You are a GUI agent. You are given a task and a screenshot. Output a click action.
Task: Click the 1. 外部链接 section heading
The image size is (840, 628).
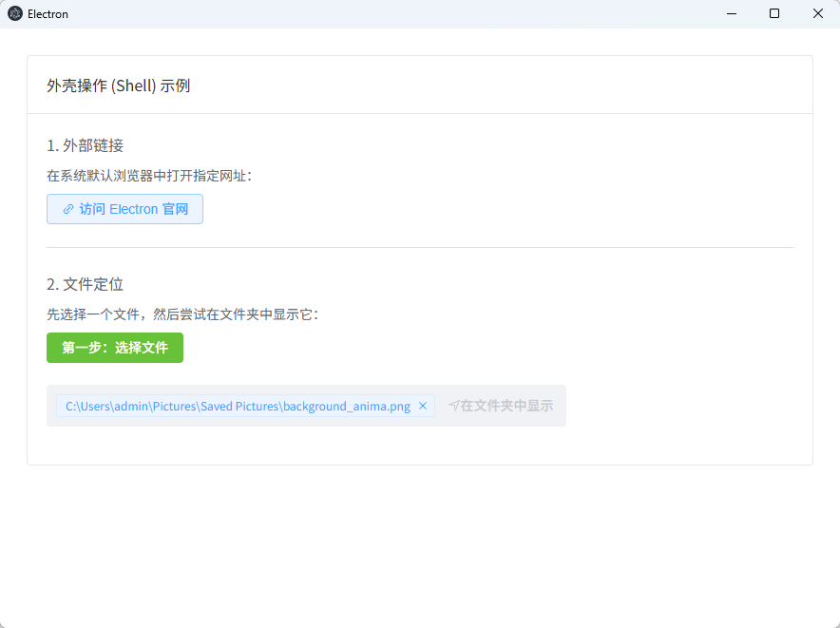coord(86,145)
